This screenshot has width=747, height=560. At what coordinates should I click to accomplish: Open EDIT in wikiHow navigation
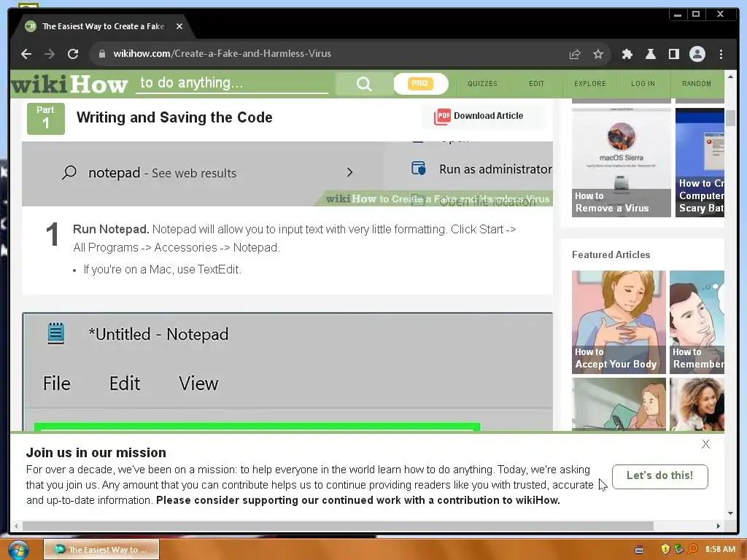tap(536, 84)
